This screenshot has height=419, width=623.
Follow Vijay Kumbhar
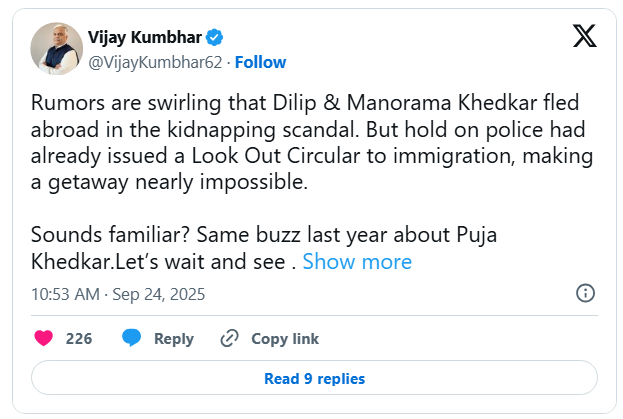261,62
